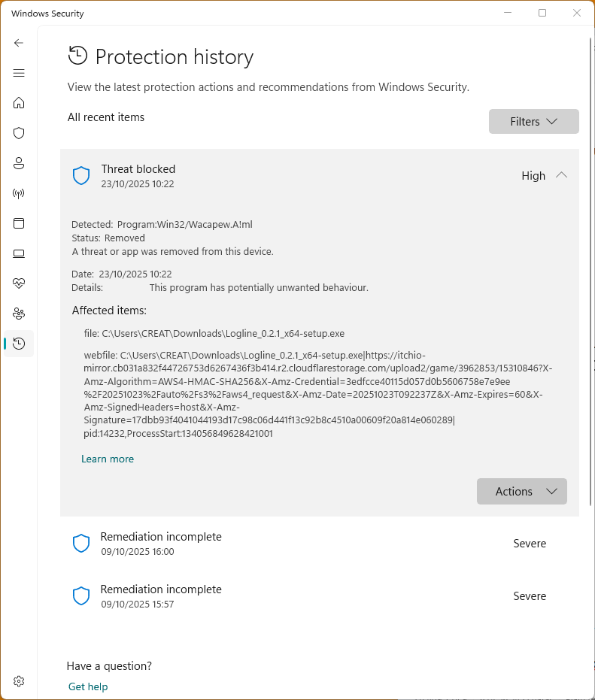Viewport: 595px width, 700px height.
Task: Open Account protection person icon
Action: 19,163
